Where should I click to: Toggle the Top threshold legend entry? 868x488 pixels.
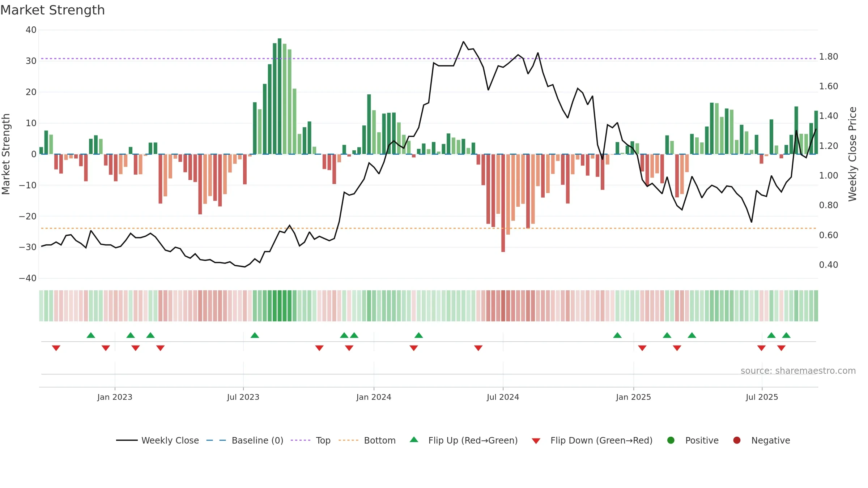point(311,440)
